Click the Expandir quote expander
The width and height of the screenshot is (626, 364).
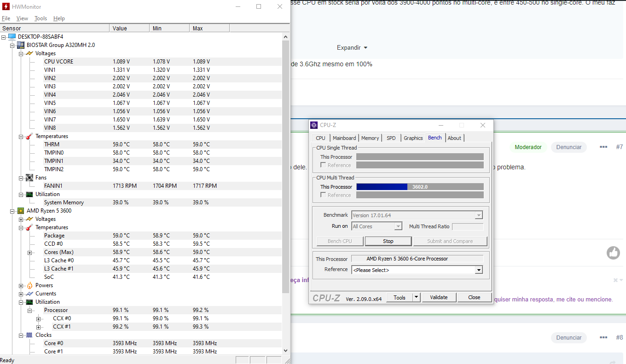tap(352, 47)
